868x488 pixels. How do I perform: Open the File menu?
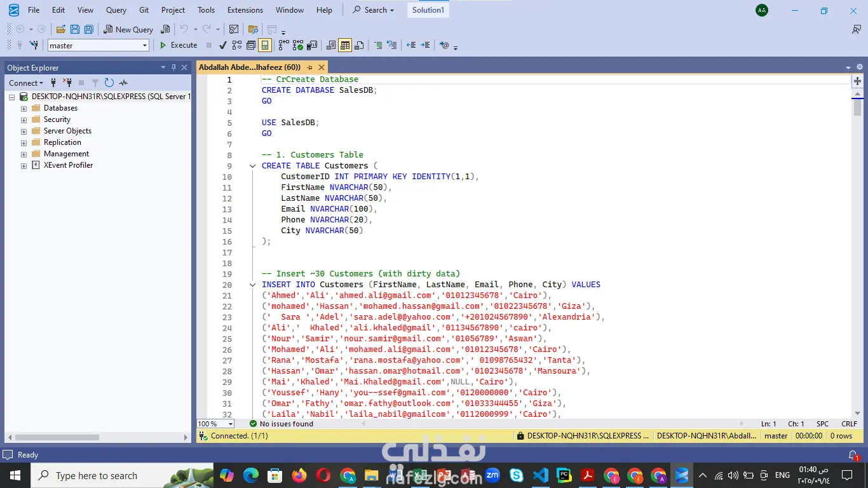34,10
